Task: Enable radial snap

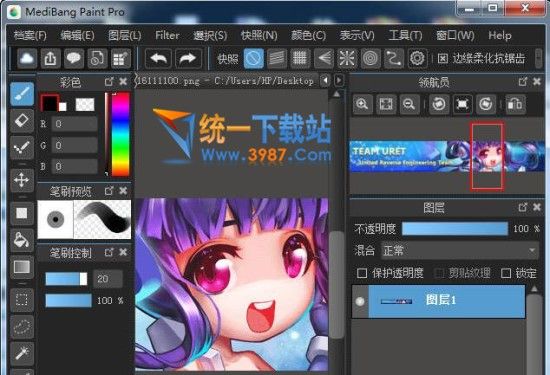Action: pos(347,58)
